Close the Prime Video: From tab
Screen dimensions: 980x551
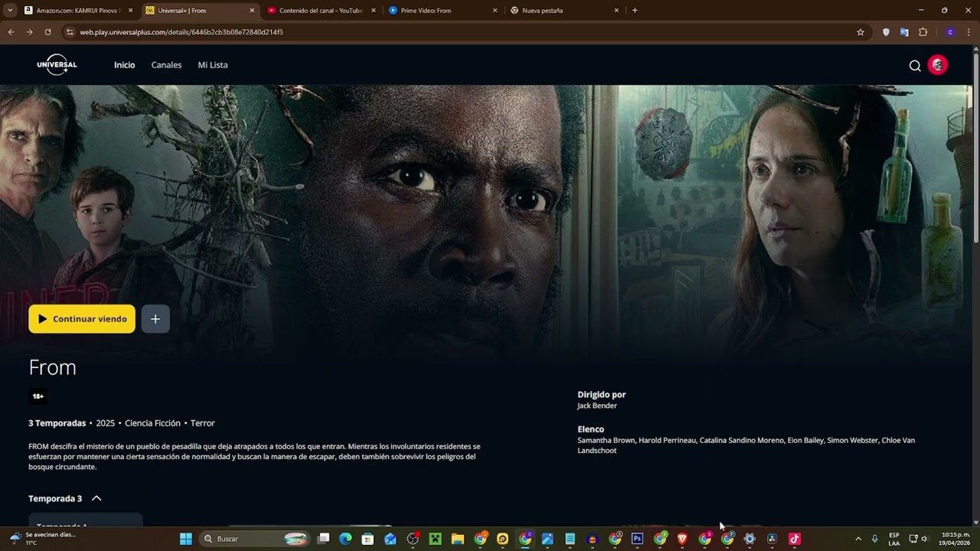pyautogui.click(x=495, y=11)
